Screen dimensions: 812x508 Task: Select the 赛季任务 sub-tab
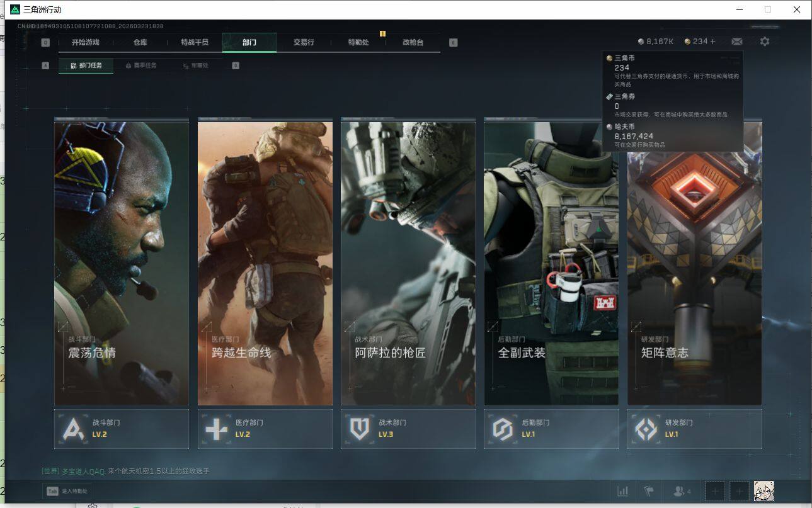click(141, 65)
